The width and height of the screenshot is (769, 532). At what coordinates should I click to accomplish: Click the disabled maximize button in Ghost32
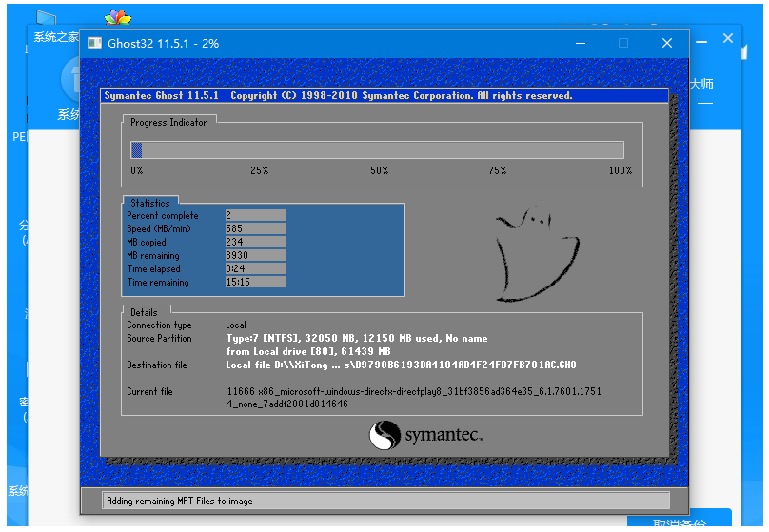(623, 43)
